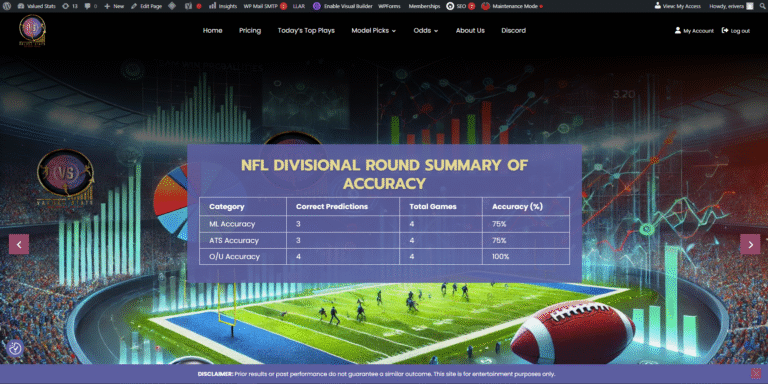
Task: Open LLAR in the admin bar
Action: [x=298, y=6]
